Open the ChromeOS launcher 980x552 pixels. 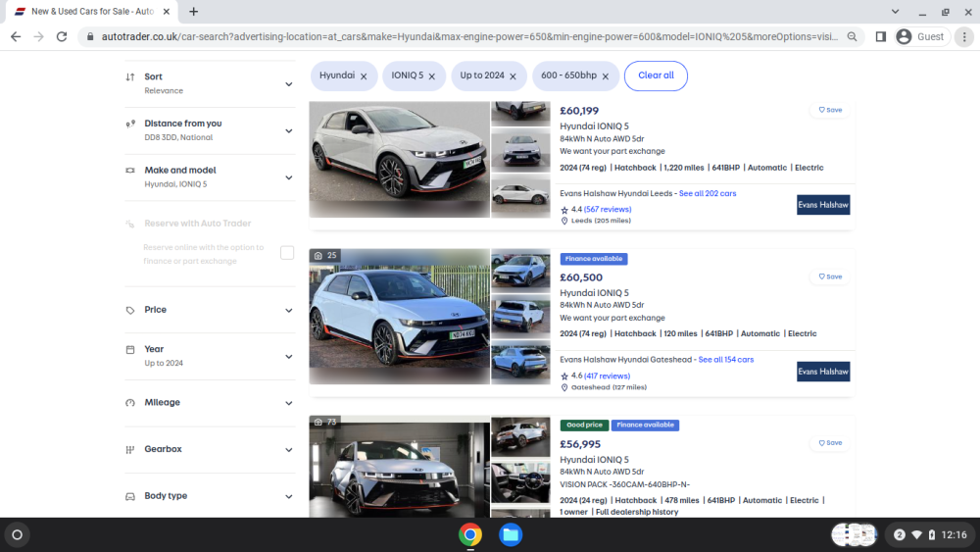coord(17,535)
